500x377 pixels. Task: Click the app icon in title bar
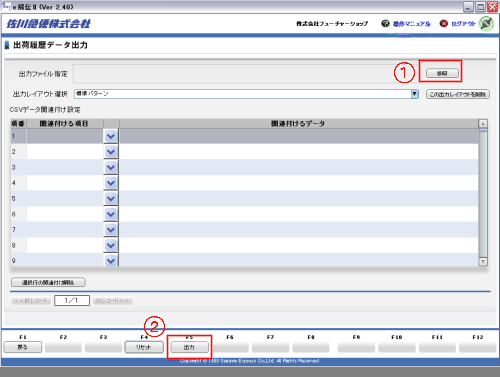(6, 6)
